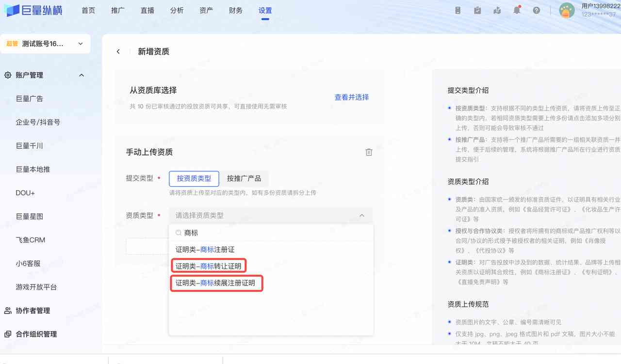Image resolution: width=621 pixels, height=364 pixels.
Task: Select 按推广产品 submission type
Action: [244, 178]
